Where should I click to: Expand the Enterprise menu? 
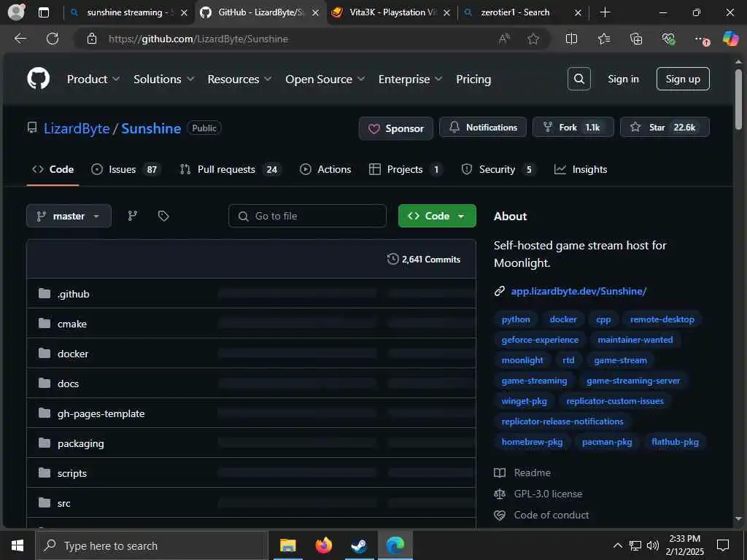410,79
